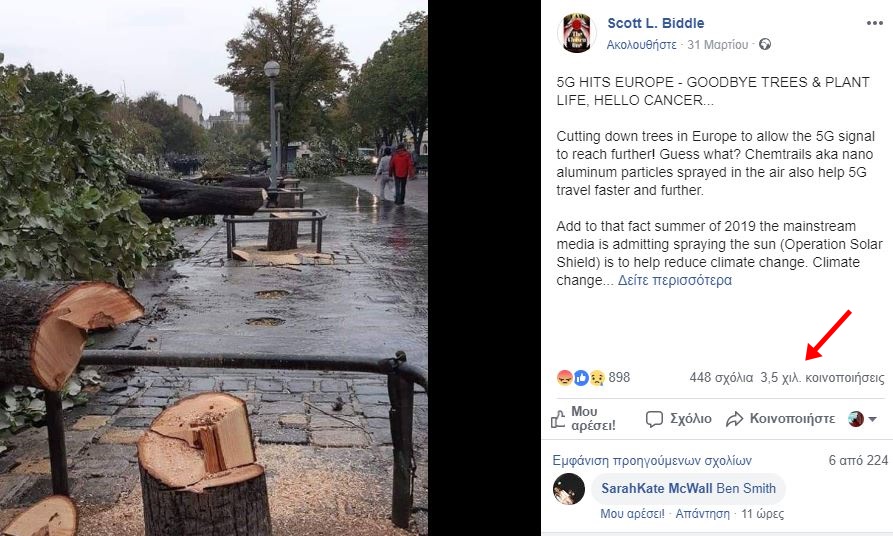View the 3,5 χιλ. κοινοποιήσεις shares list
The height and width of the screenshot is (536, 893).
[x=822, y=378]
